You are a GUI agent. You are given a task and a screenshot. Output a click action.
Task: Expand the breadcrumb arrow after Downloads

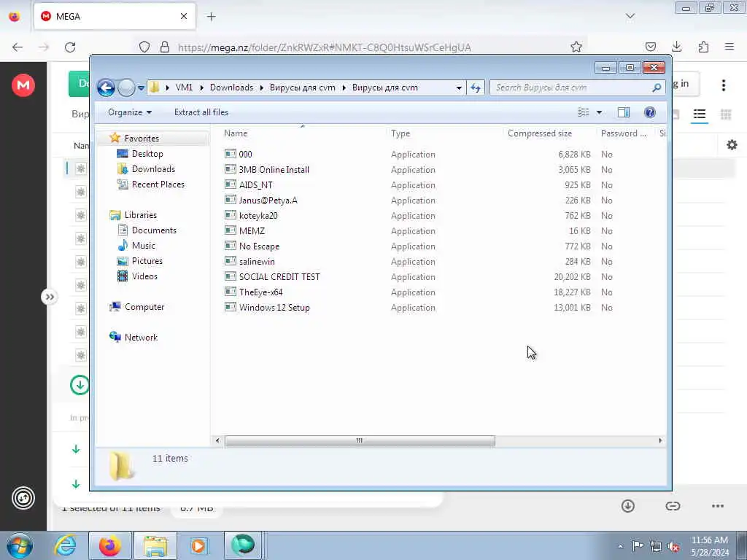(x=262, y=88)
